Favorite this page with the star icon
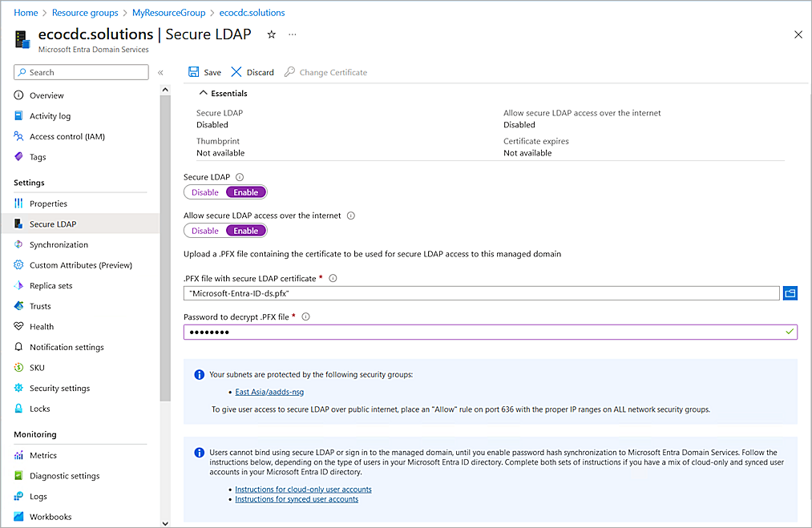 coord(271,34)
